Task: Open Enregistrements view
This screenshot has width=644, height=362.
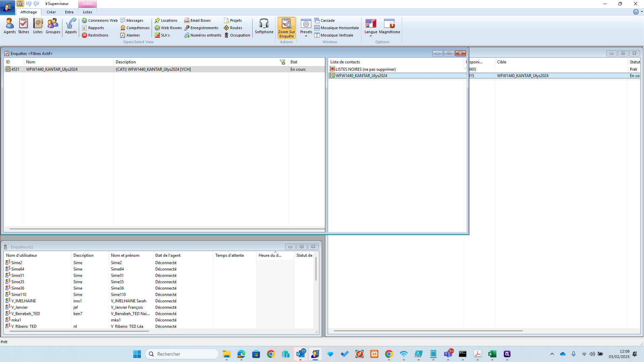Action: pyautogui.click(x=201, y=28)
